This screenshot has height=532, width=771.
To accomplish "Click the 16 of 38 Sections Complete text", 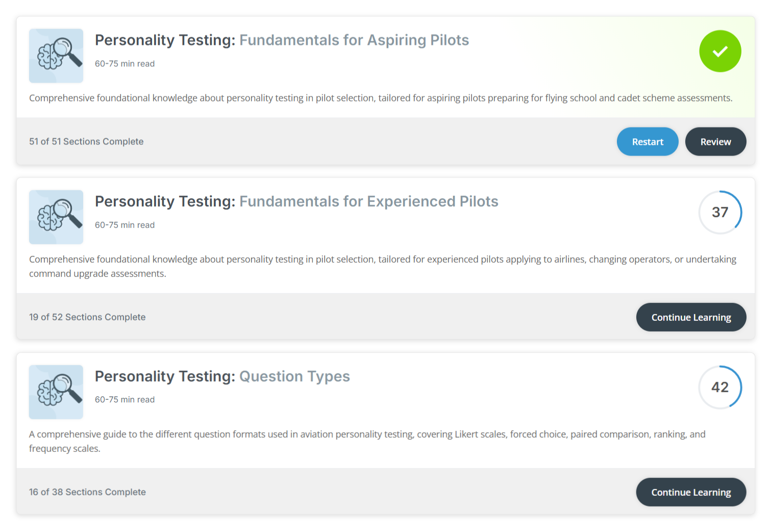I will 87,492.
